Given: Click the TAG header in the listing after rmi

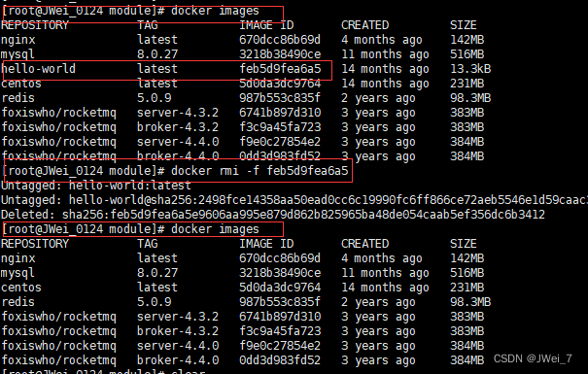Looking at the screenshot, I should 148,244.
